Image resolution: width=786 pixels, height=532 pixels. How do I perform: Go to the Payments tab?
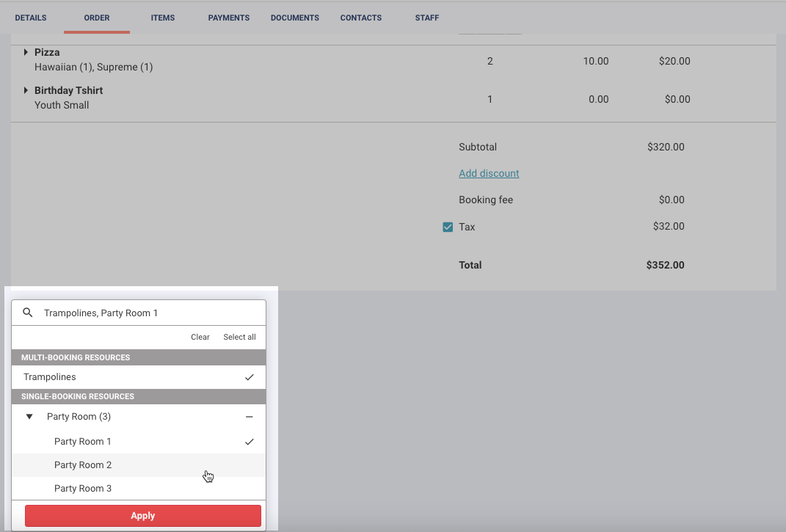(228, 18)
